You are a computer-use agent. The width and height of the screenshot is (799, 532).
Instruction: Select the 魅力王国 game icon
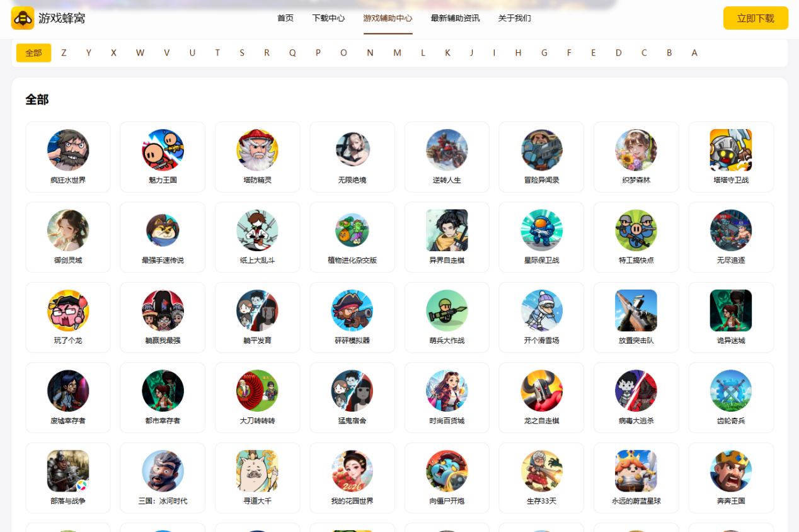(x=163, y=150)
